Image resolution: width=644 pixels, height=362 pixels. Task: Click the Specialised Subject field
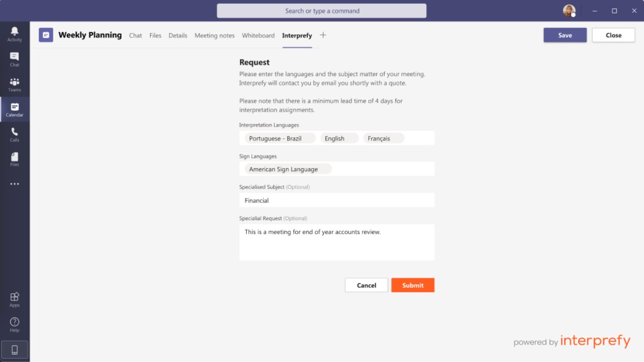pyautogui.click(x=337, y=200)
